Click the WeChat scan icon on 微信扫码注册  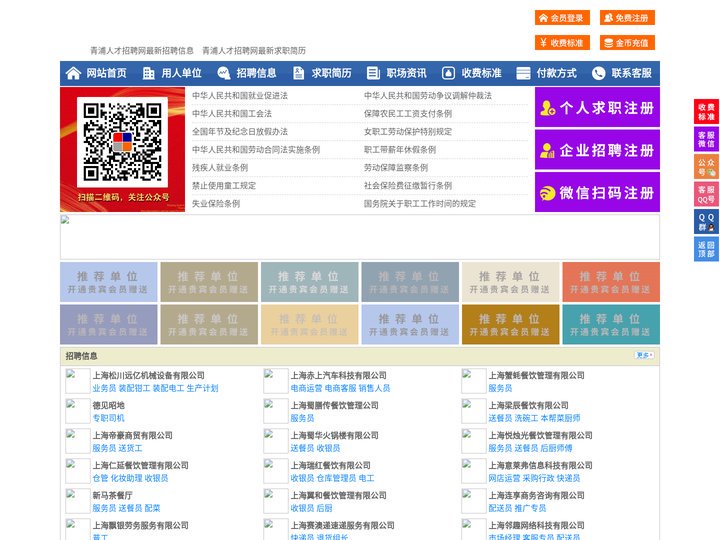click(547, 193)
